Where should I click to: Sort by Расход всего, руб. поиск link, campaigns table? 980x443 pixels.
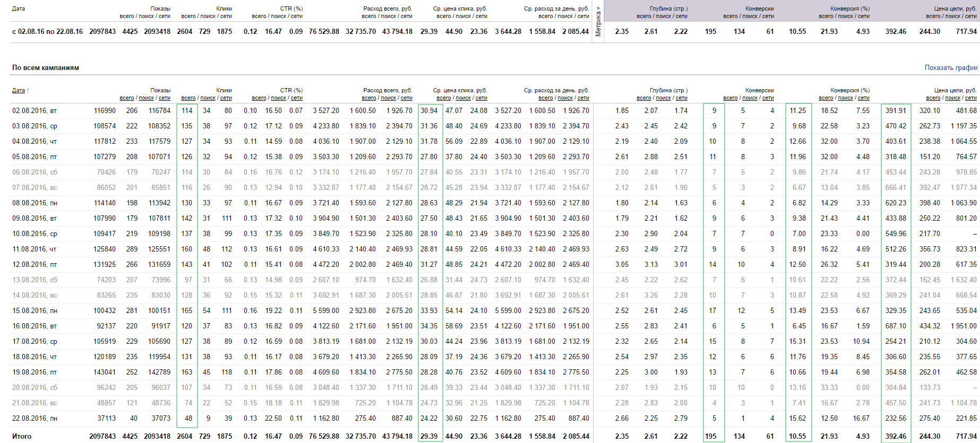tap(389, 98)
